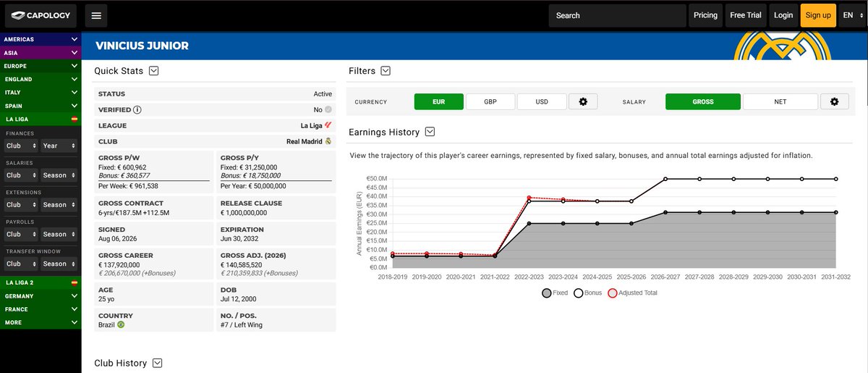The height and width of the screenshot is (373, 868).
Task: Expand the MORE sidebar menu
Action: click(41, 322)
